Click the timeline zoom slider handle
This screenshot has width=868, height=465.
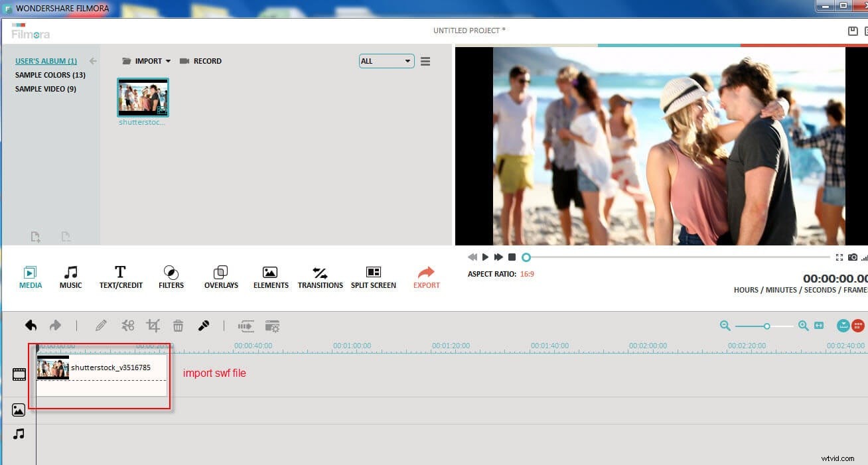(x=767, y=326)
